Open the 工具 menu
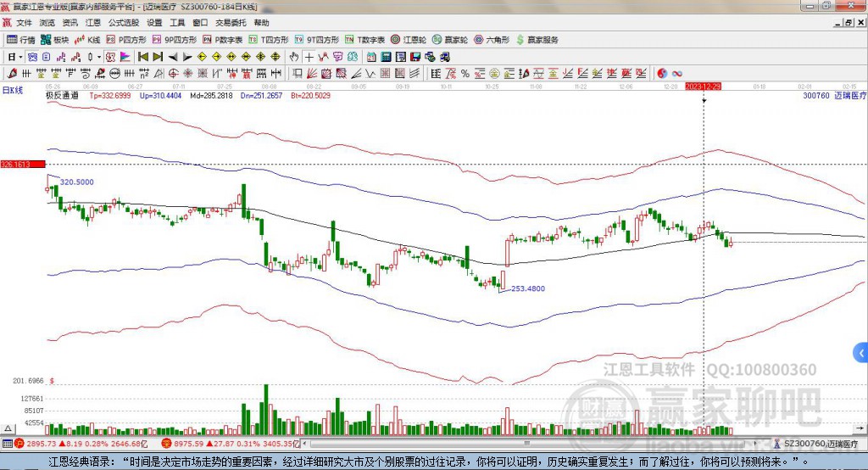Screen dimensions: 868x470 pos(177,23)
